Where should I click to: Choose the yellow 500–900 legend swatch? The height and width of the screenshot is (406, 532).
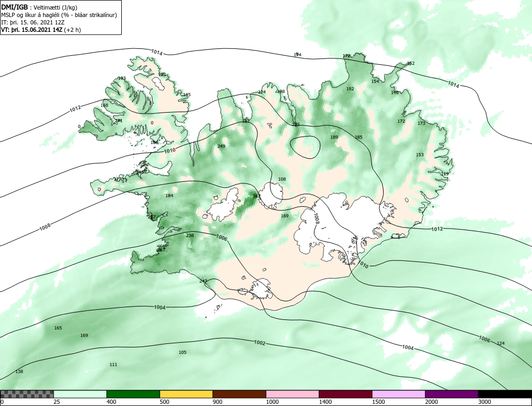tap(186, 394)
